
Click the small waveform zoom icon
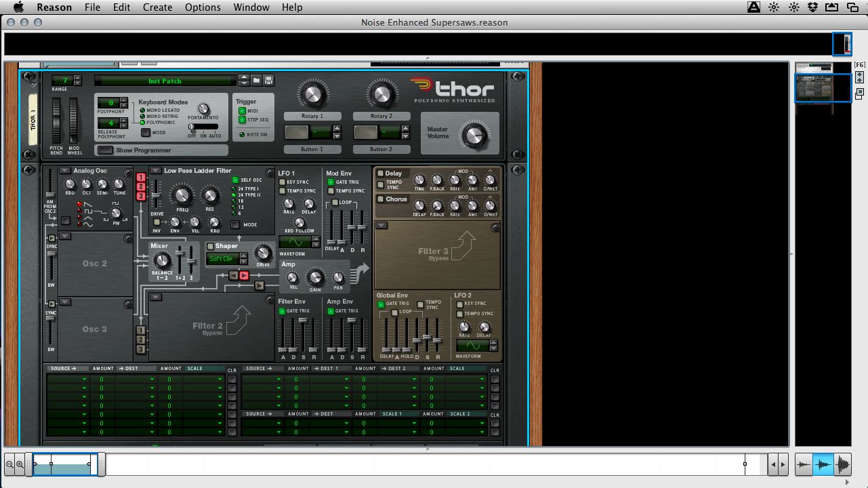click(x=804, y=465)
